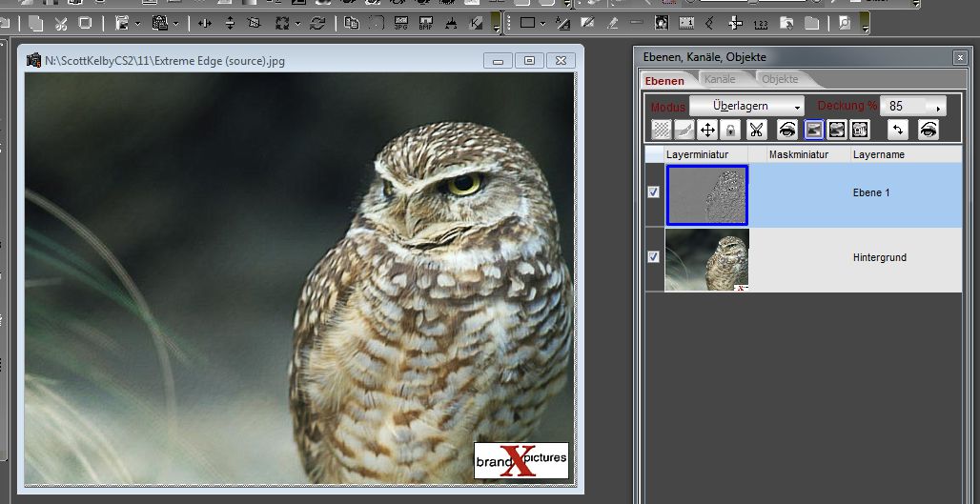Select the Hintergrund layer thumbnail
Screen dimensions: 980x504
click(x=706, y=259)
